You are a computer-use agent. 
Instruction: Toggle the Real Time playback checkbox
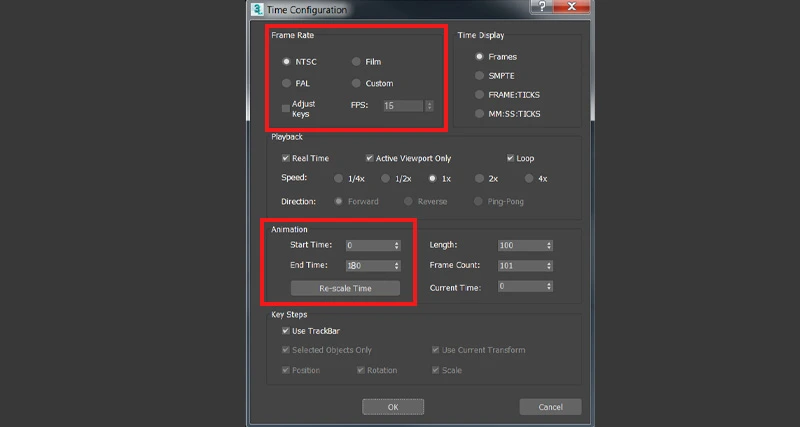coord(286,158)
